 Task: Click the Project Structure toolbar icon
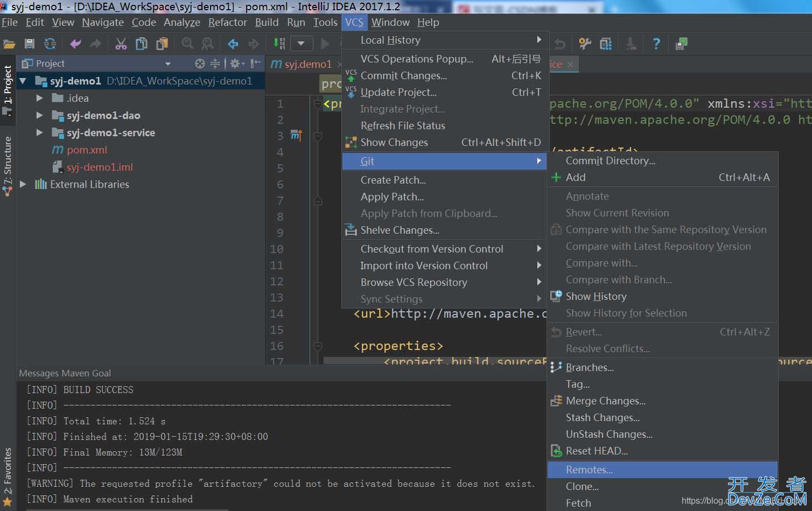pyautogui.click(x=606, y=44)
